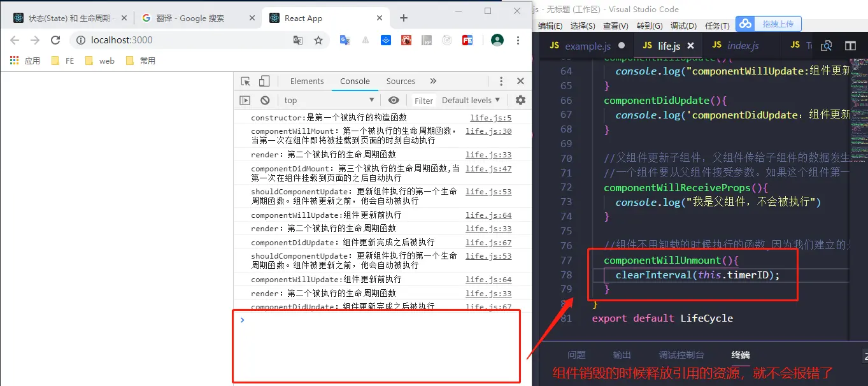The image size is (868, 386).
Task: Open the Default levels dropdown
Action: pos(471,100)
